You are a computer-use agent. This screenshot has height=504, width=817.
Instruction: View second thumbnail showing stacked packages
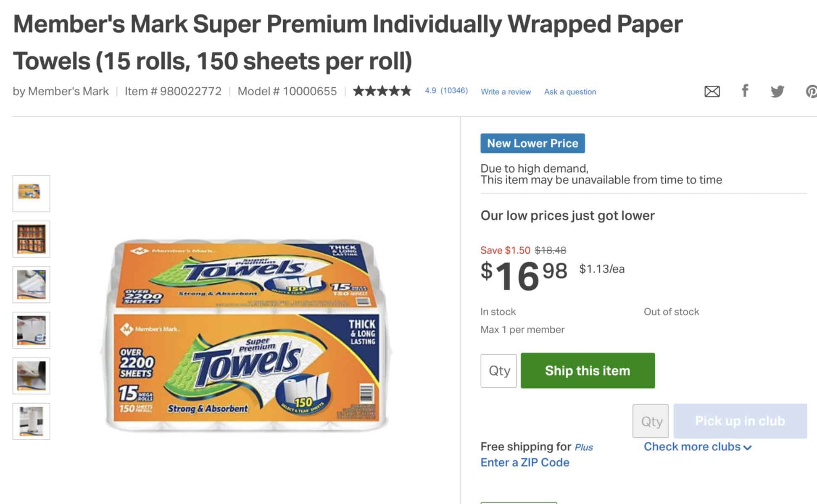coord(31,239)
